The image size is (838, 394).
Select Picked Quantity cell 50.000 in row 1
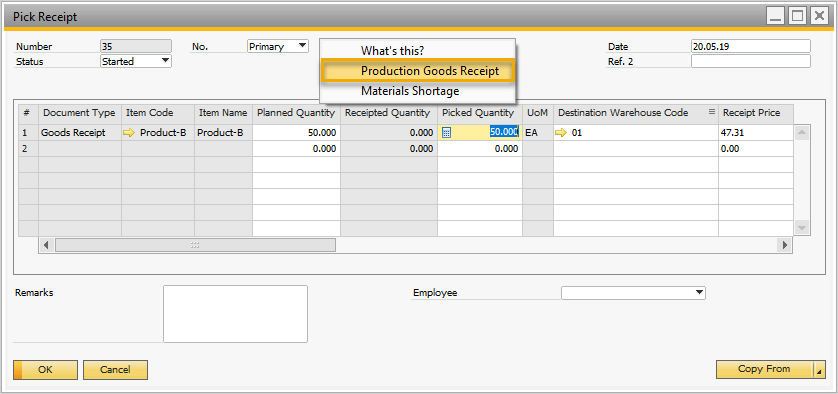pyautogui.click(x=480, y=133)
